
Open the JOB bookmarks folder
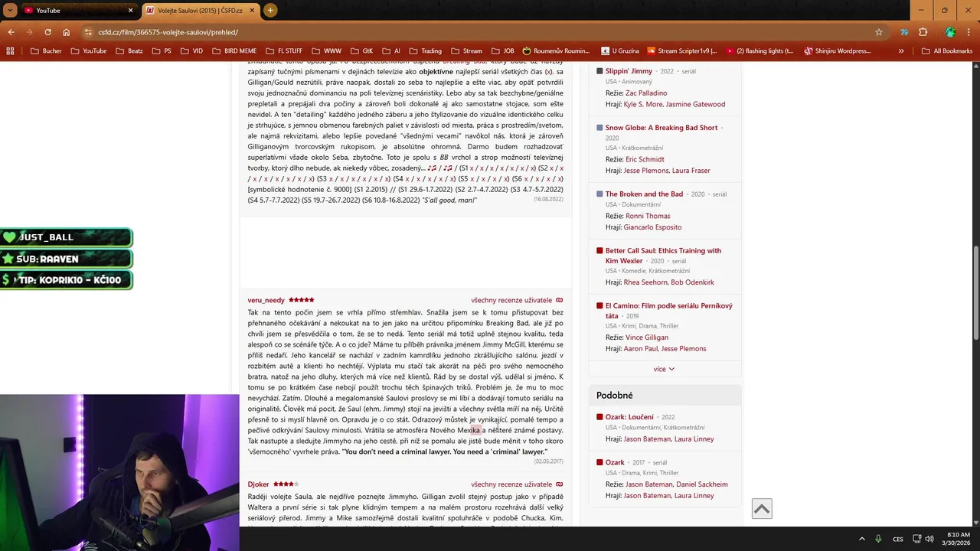point(502,51)
